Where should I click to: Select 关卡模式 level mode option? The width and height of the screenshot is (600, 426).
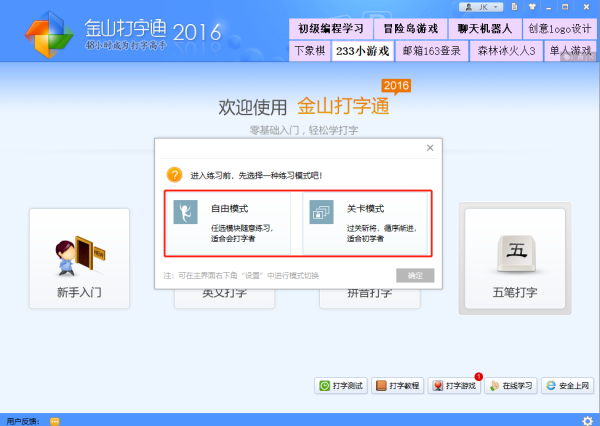point(365,223)
